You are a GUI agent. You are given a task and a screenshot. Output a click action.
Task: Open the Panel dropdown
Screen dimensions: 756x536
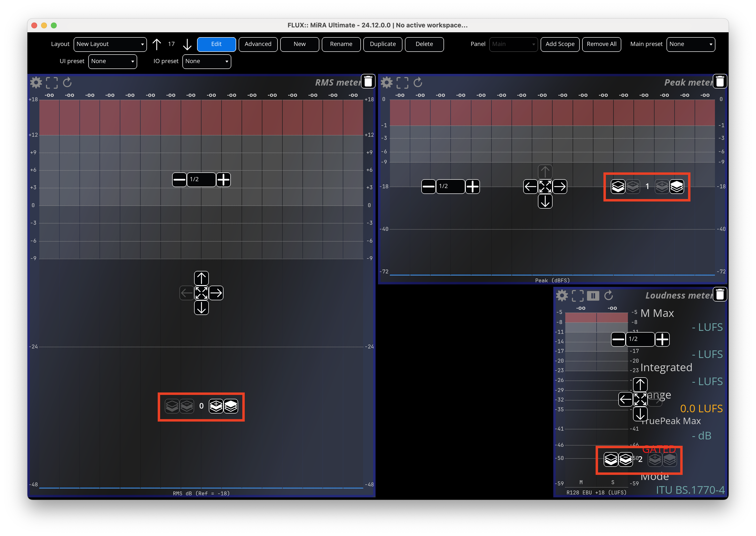point(513,44)
